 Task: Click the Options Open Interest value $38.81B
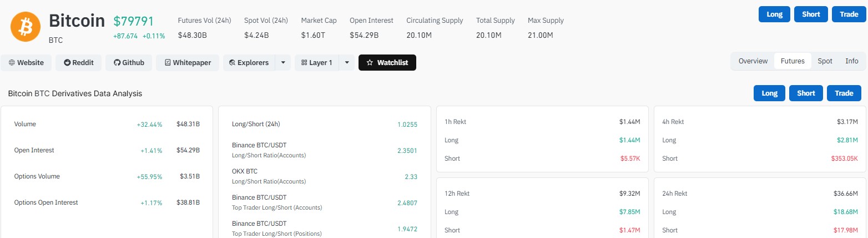point(188,202)
